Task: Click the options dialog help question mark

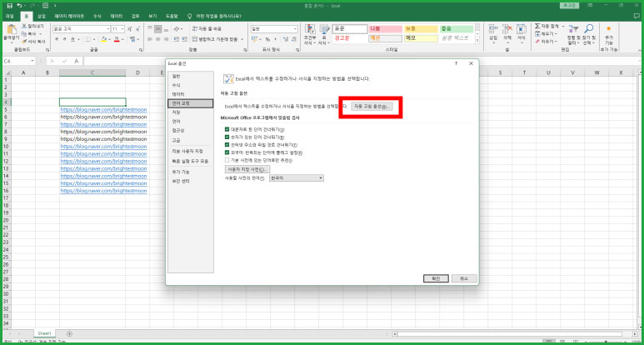Action: click(x=456, y=63)
